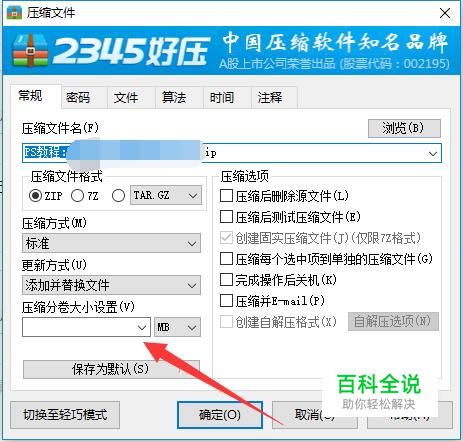
Task: Open the 添加并替换文件 update mode dropdown
Action: pos(111,285)
